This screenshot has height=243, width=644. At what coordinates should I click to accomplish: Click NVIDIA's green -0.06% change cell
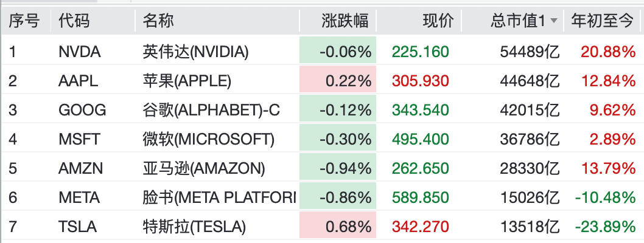(x=338, y=51)
